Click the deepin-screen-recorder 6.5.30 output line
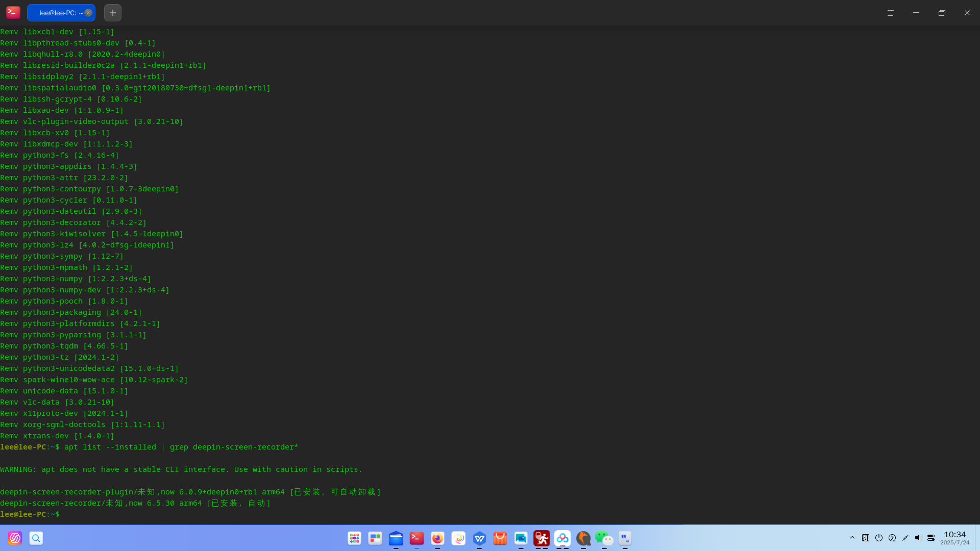The height and width of the screenshot is (551, 980). click(135, 503)
